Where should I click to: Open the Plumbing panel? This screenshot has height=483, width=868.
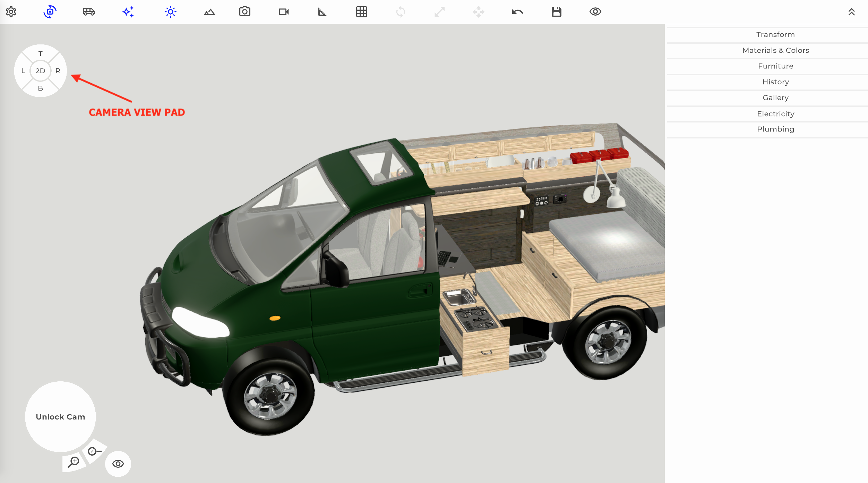[x=775, y=129]
